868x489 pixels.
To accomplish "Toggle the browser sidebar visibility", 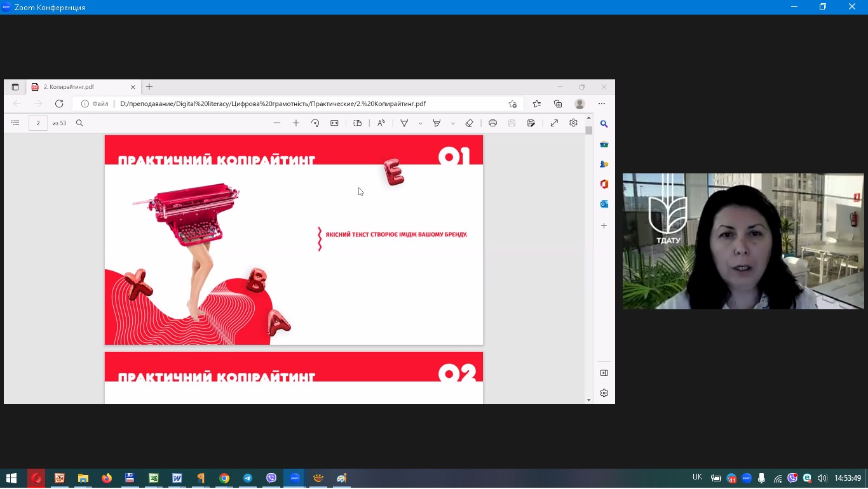I will (604, 373).
